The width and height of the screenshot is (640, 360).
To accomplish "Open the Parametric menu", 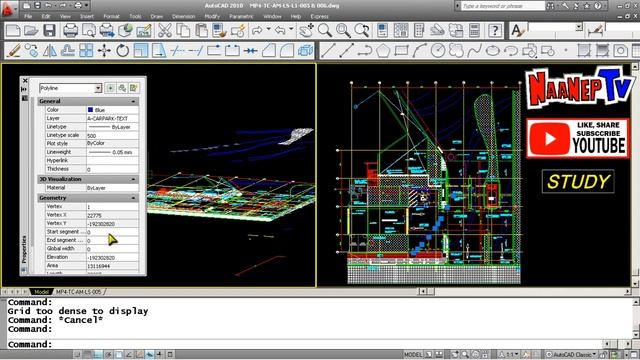I will pyautogui.click(x=241, y=16).
